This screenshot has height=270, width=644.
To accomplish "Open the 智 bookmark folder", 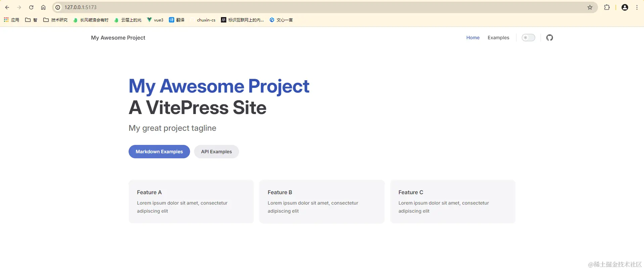I will pos(31,20).
